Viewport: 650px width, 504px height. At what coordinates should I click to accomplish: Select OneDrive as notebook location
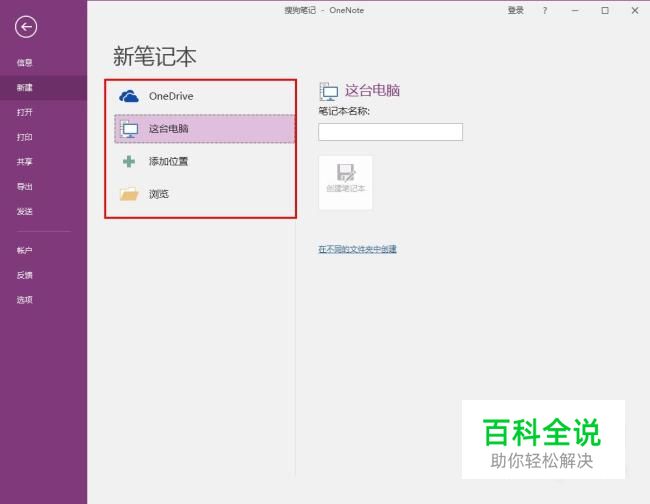tap(204, 96)
